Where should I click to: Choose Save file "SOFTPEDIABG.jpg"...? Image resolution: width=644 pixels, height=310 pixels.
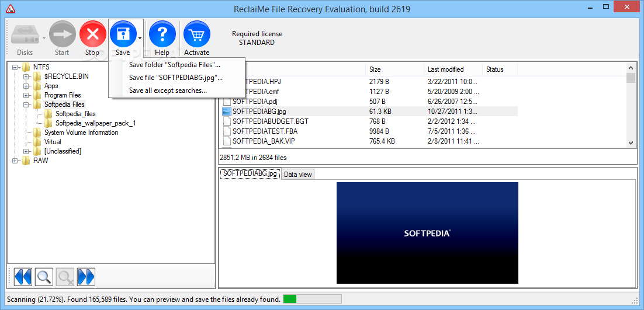pyautogui.click(x=176, y=78)
